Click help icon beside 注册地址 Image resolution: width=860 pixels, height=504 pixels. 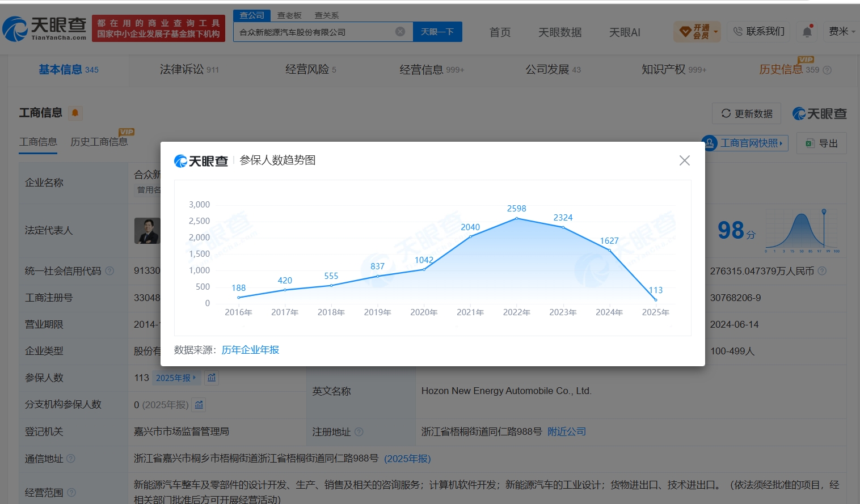(x=359, y=432)
